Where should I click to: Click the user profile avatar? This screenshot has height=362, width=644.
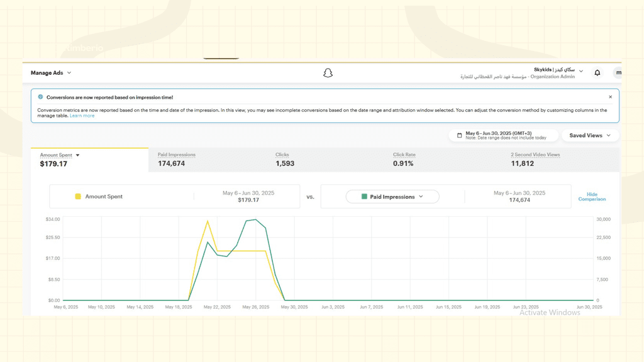click(618, 73)
